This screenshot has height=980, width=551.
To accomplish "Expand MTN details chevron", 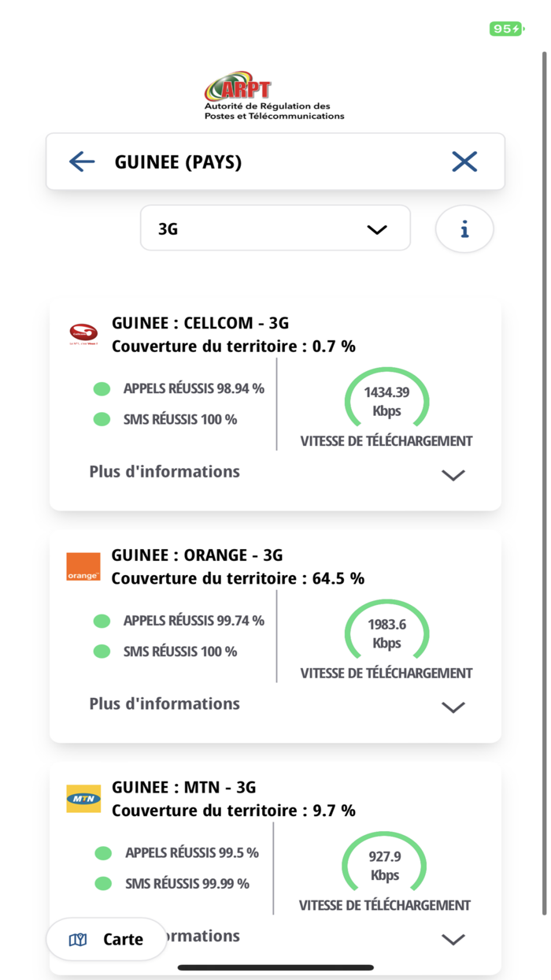I will [x=453, y=939].
